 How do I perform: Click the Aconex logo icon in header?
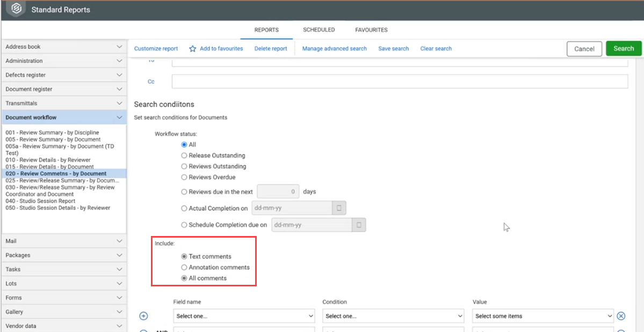click(16, 9)
